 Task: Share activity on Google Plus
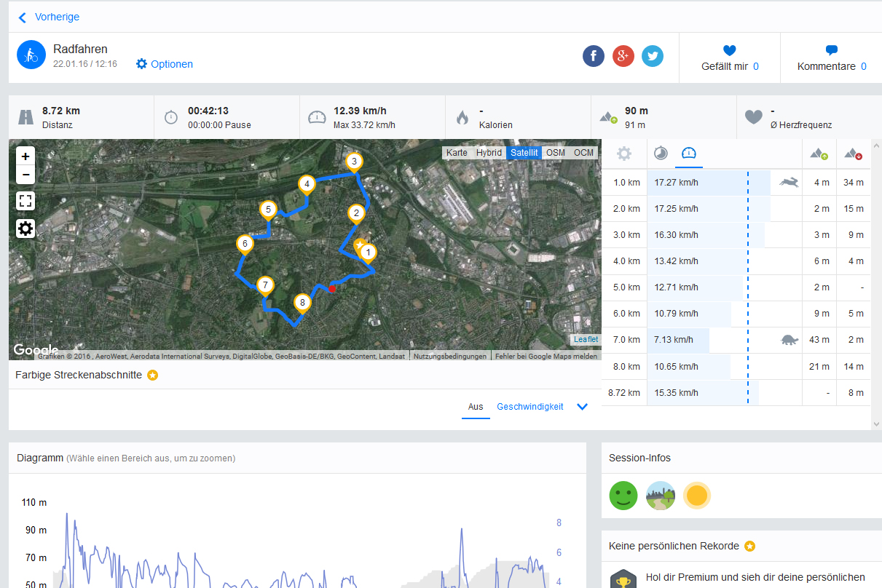[x=623, y=56]
